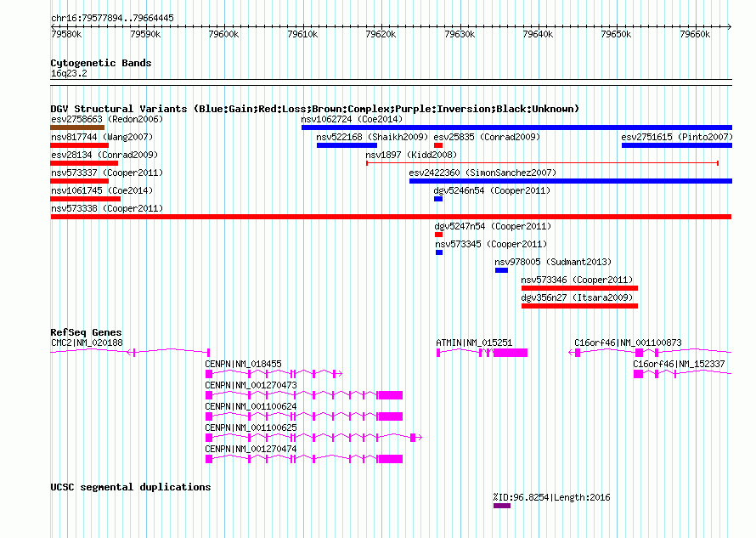Select CENPN|NM_001270473 transcript label

[x=251, y=386]
